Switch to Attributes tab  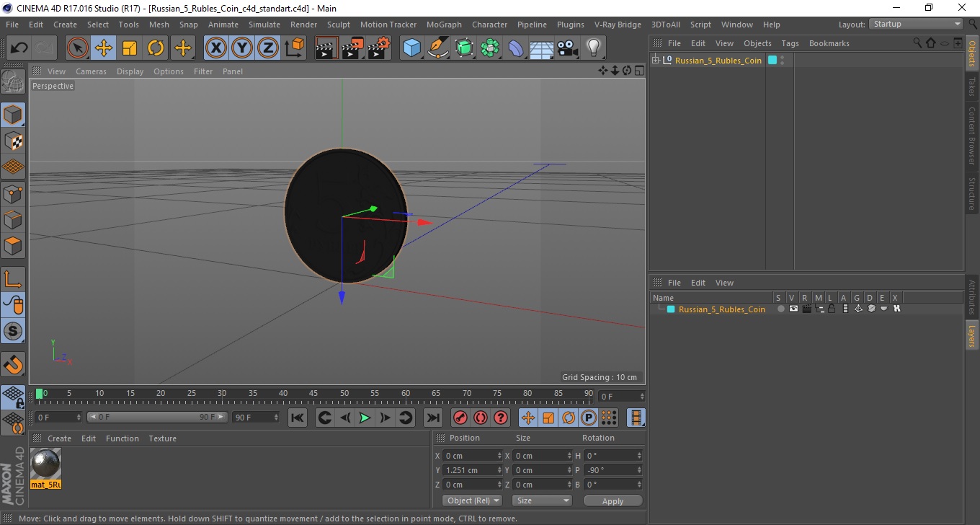[972, 297]
